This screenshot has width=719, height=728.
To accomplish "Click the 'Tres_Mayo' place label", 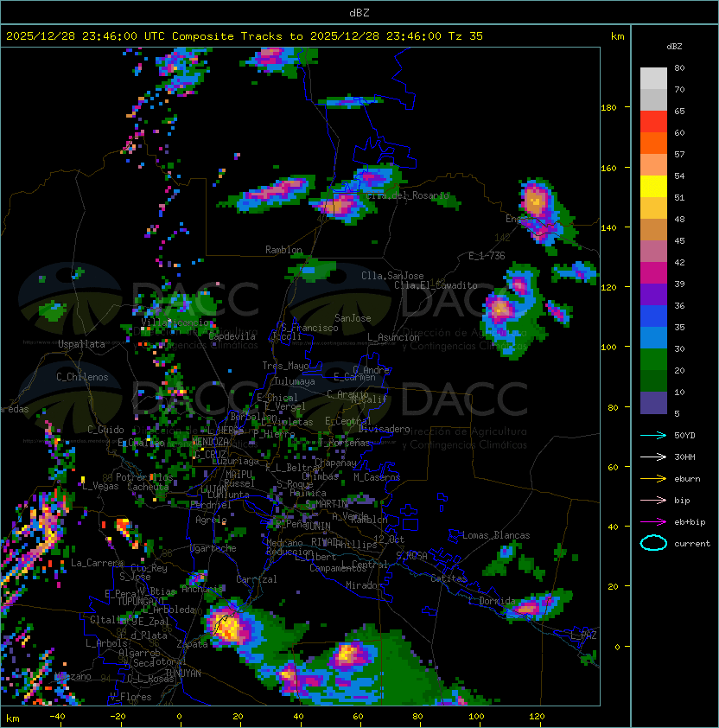I will pos(285,366).
